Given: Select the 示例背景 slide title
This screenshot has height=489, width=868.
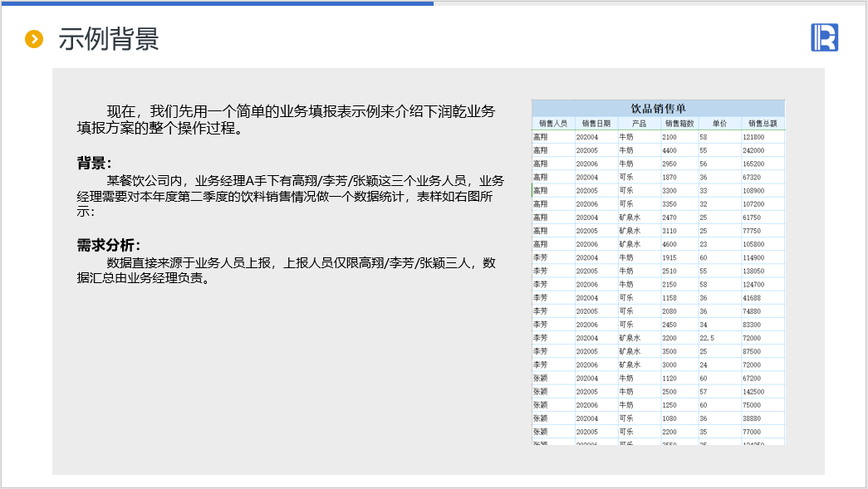Looking at the screenshot, I should point(109,39).
